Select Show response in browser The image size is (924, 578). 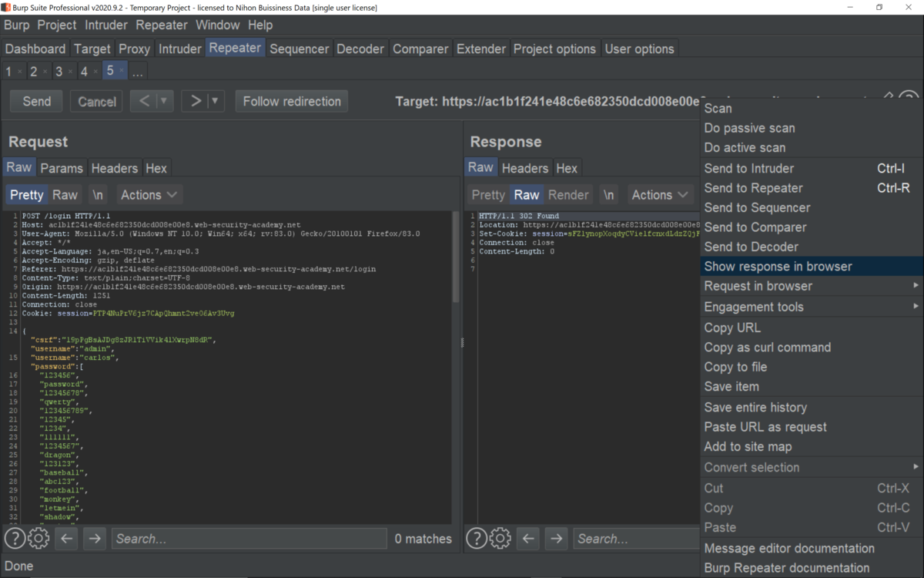click(x=812, y=267)
